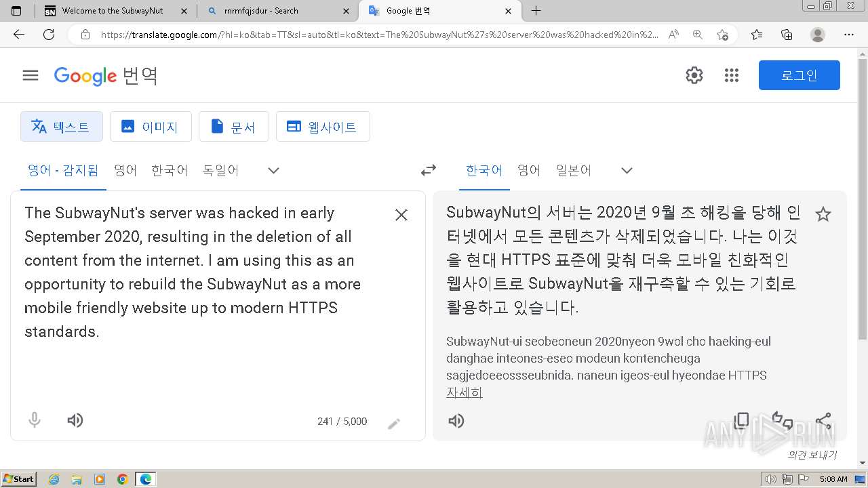The width and height of the screenshot is (868, 488).
Task: Open File Explorer from taskbar
Action: 77,479
